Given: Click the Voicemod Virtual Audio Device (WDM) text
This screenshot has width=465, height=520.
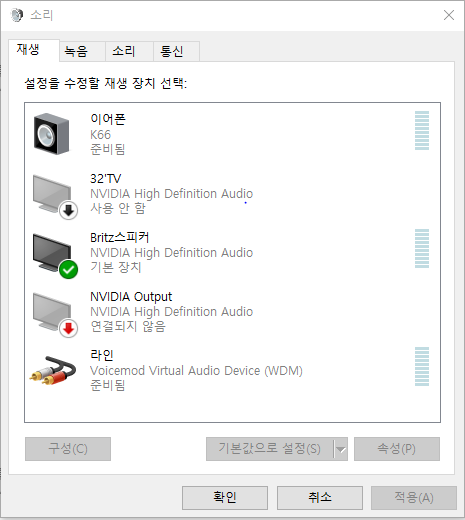Looking at the screenshot, I should pyautogui.click(x=196, y=371).
